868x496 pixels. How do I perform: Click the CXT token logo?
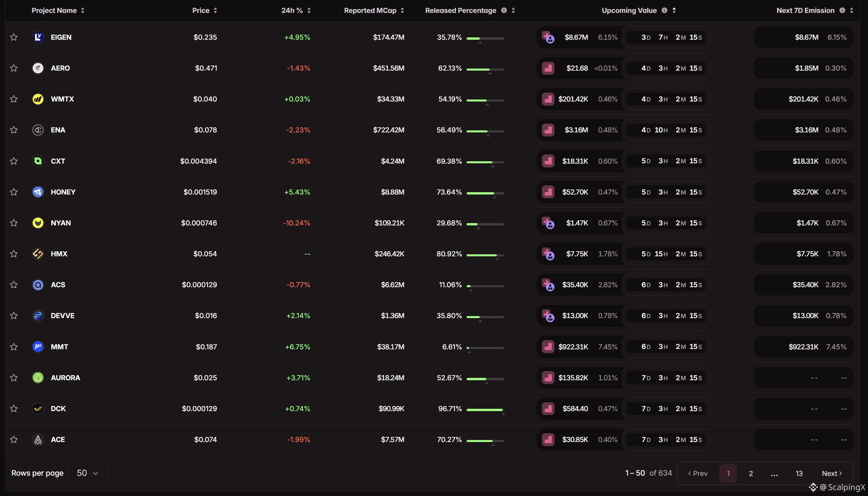(38, 161)
